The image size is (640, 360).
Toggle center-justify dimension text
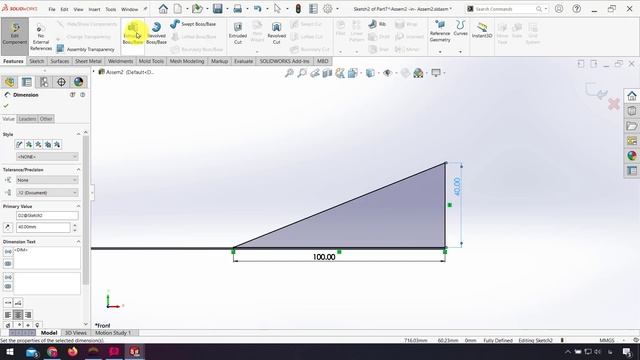point(18,315)
